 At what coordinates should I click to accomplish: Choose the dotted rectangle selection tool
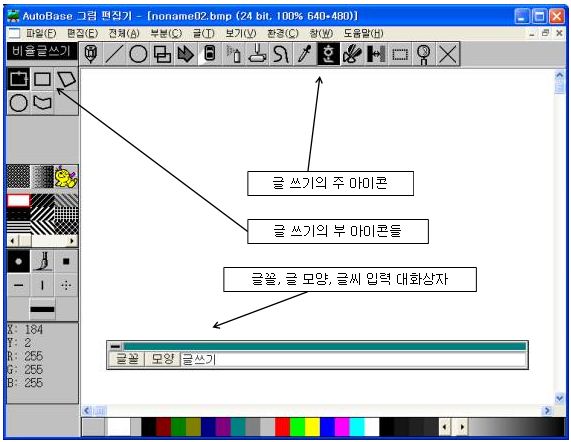tap(400, 54)
